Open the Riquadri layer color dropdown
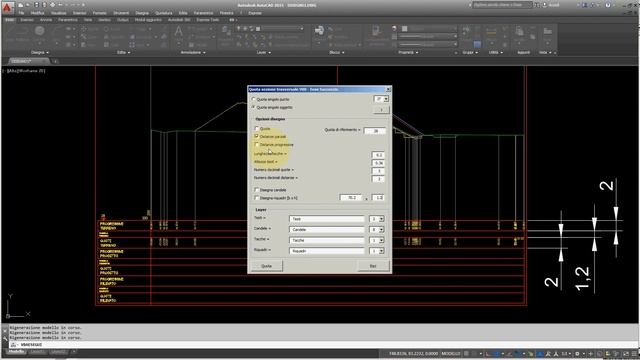This screenshot has height=360, width=640. point(382,251)
